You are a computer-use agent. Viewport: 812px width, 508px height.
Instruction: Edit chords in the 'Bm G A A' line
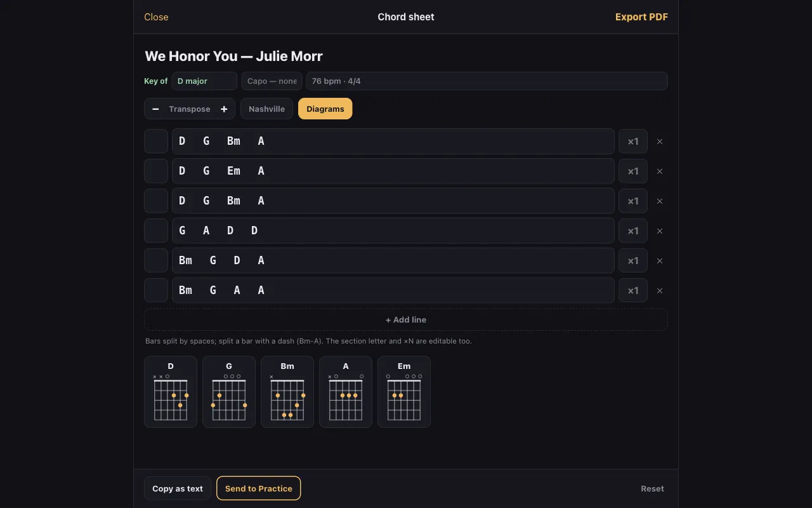tap(393, 291)
